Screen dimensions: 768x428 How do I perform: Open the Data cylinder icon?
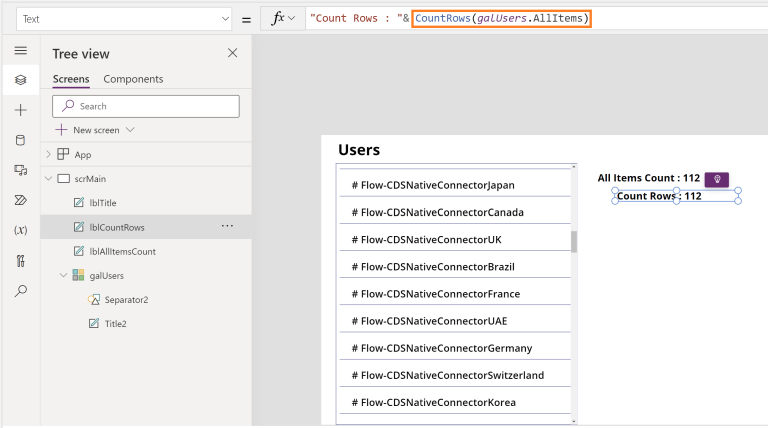(x=20, y=140)
